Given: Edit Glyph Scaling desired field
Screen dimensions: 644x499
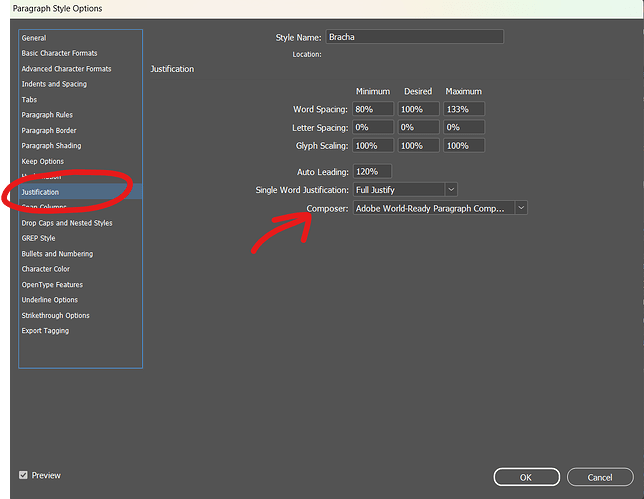Looking at the screenshot, I should coord(419,146).
